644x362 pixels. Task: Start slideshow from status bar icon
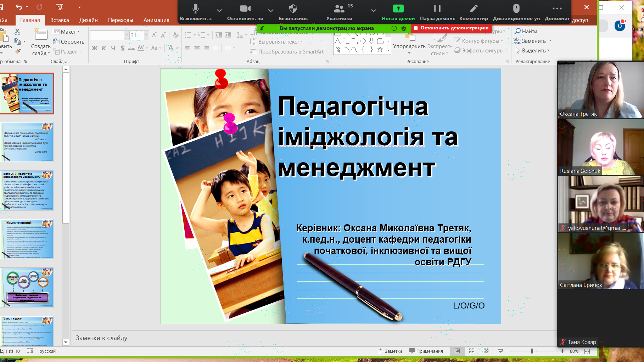pos(500,351)
